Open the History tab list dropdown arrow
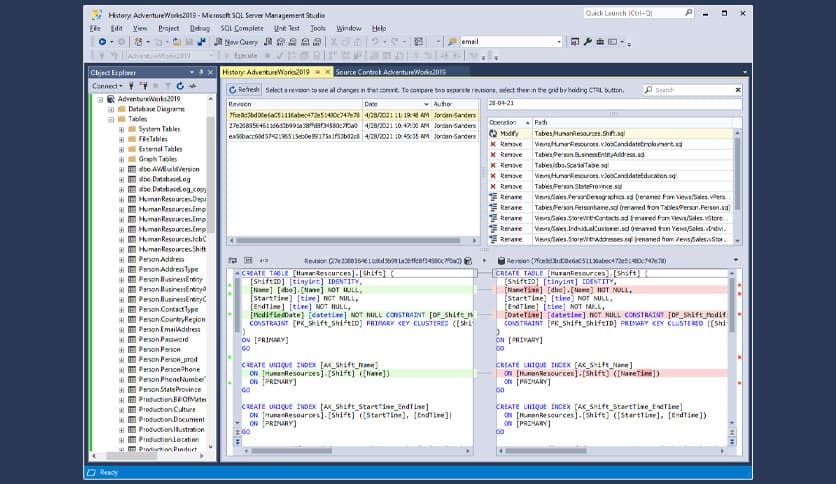 tap(745, 72)
